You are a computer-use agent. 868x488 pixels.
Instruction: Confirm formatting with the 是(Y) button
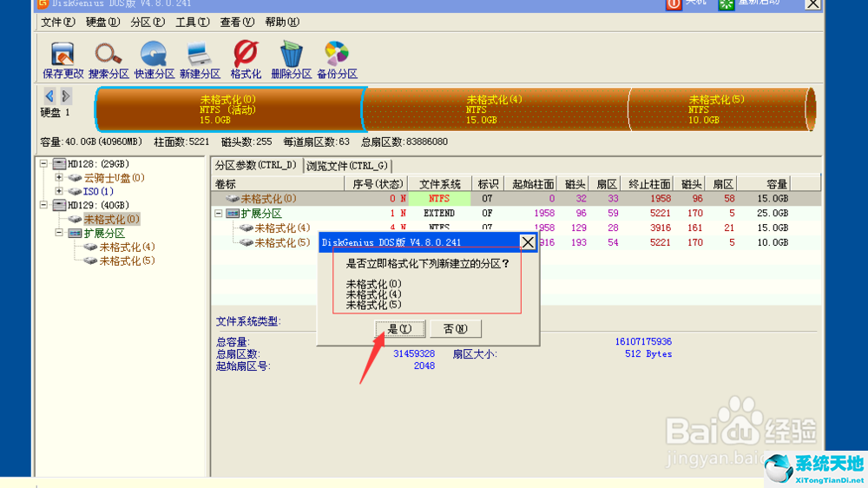click(400, 328)
